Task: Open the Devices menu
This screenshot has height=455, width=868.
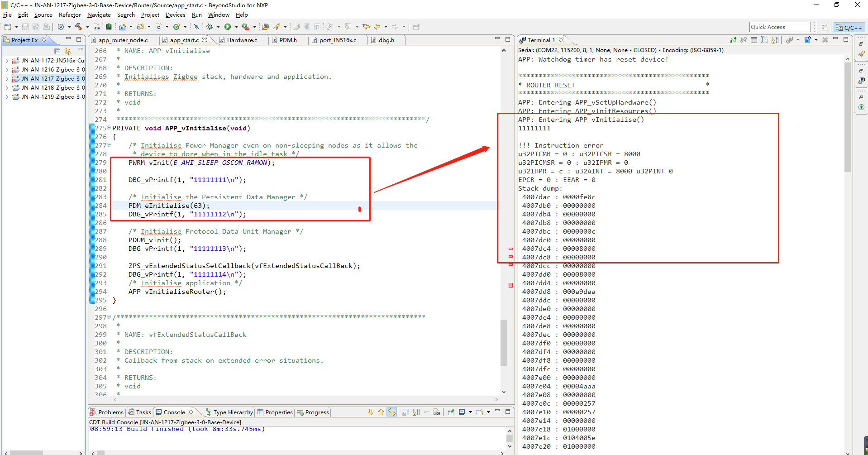Action: pyautogui.click(x=176, y=14)
